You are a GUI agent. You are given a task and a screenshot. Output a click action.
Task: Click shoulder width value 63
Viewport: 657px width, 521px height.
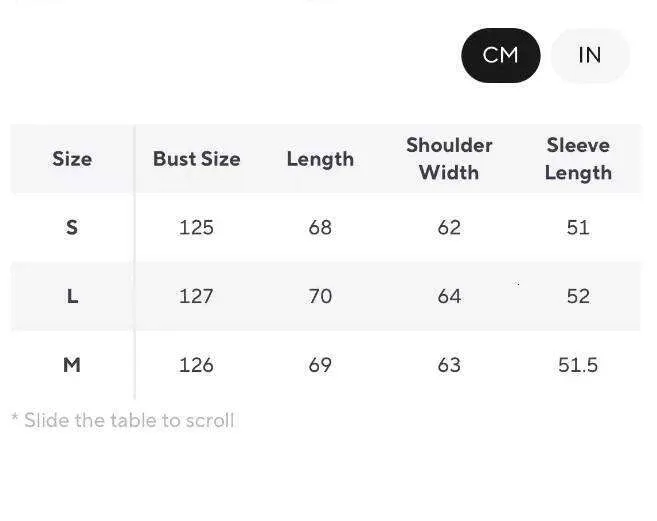[449, 365]
